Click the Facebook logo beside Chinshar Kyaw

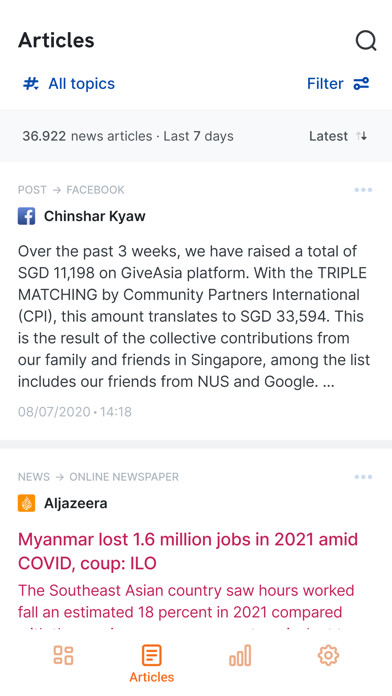point(27,217)
